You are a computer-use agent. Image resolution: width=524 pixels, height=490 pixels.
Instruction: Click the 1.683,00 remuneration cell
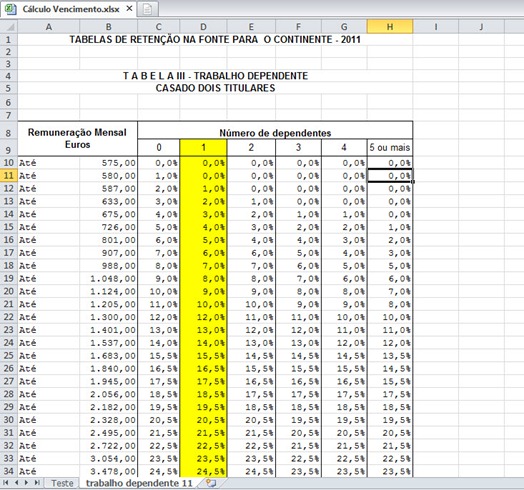tap(109, 356)
